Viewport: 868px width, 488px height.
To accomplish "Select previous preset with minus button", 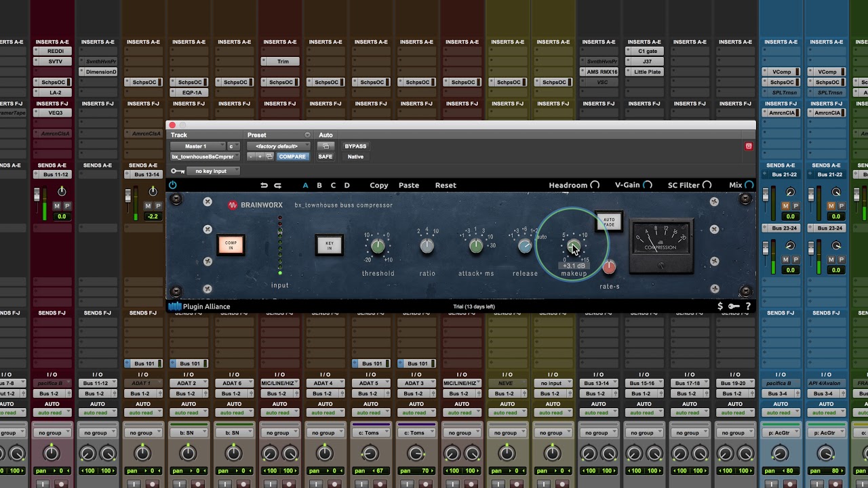I will [x=251, y=157].
